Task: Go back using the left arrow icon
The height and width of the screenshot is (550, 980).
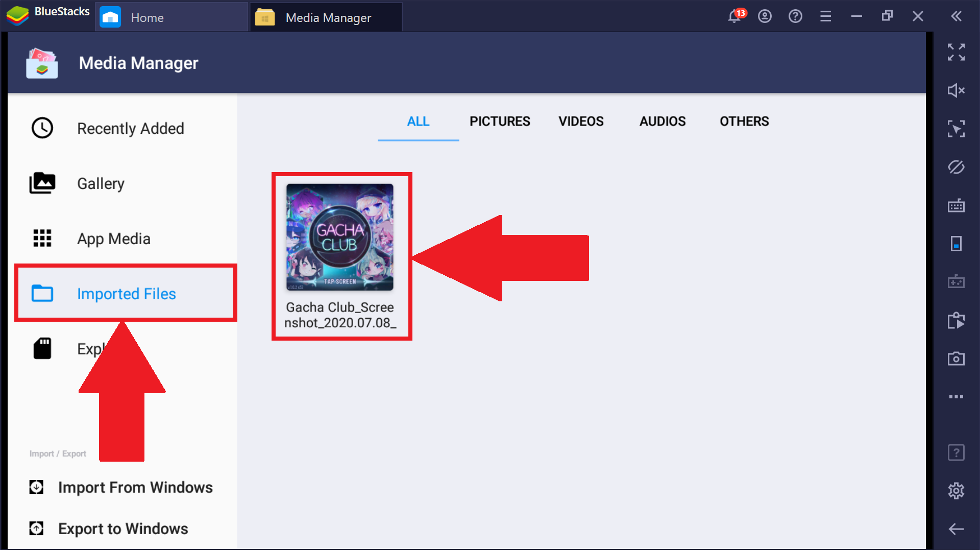Action: click(x=956, y=529)
